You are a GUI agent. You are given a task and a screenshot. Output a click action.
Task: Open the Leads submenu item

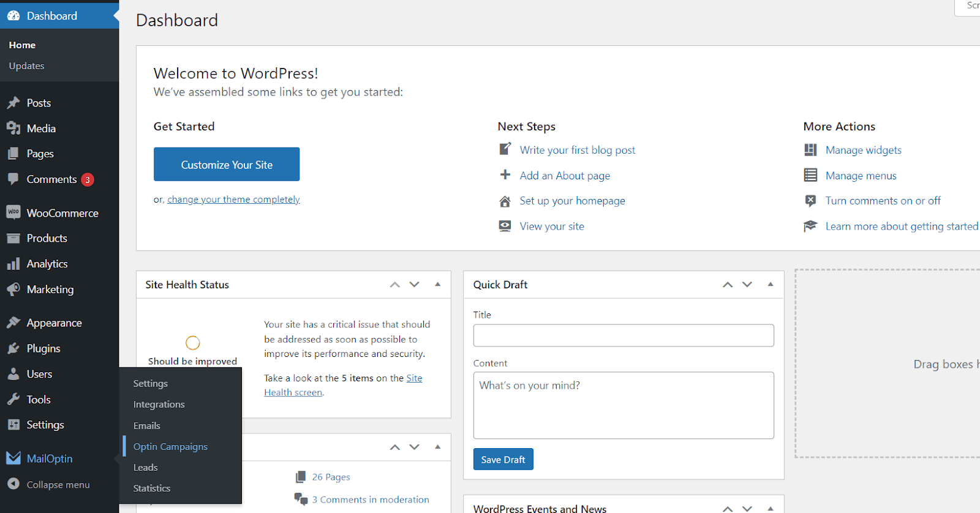146,468
